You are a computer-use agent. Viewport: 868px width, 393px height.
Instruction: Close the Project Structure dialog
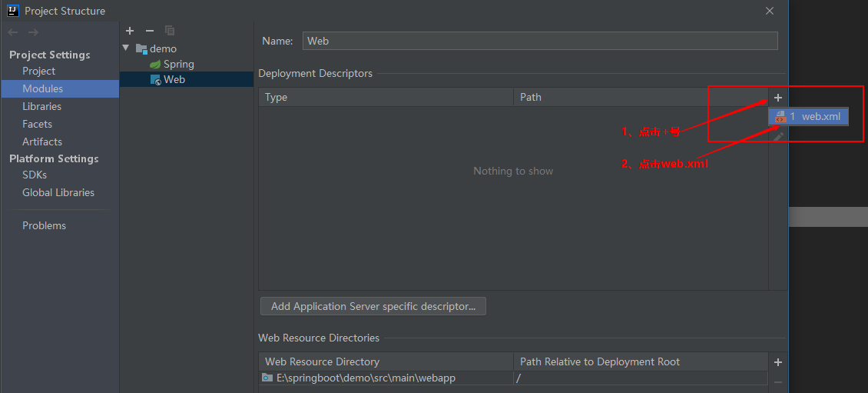770,11
